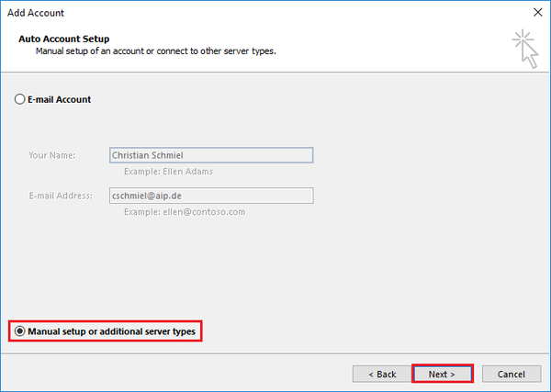Click the "Example: ellen@contoso.com" hint text
The height and width of the screenshot is (392, 551).
[184, 212]
